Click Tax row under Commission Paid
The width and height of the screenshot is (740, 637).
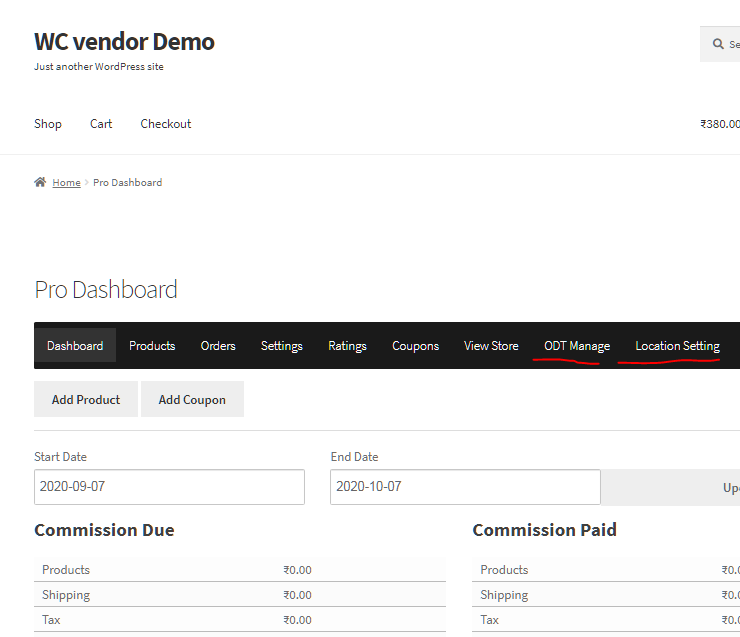pyautogui.click(x=606, y=620)
